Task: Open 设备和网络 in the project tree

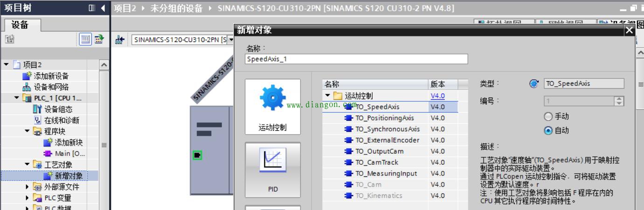Action: click(x=51, y=87)
